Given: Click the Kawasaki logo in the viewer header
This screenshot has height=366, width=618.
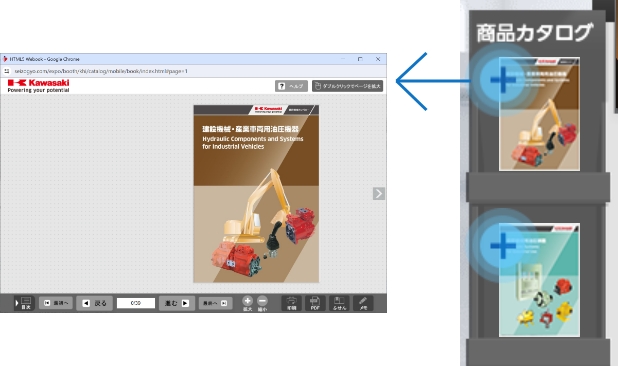Looking at the screenshot, I should tap(38, 85).
